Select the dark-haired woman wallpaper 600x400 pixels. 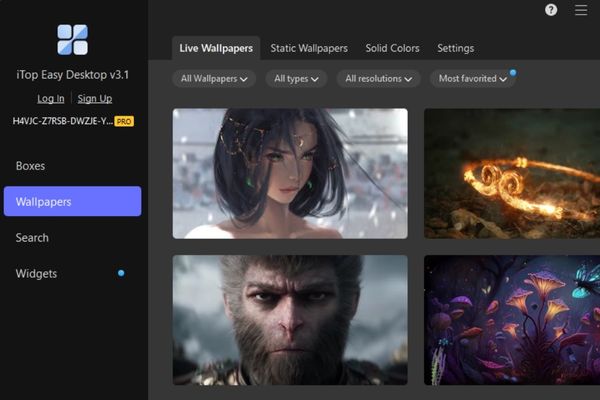[290, 173]
